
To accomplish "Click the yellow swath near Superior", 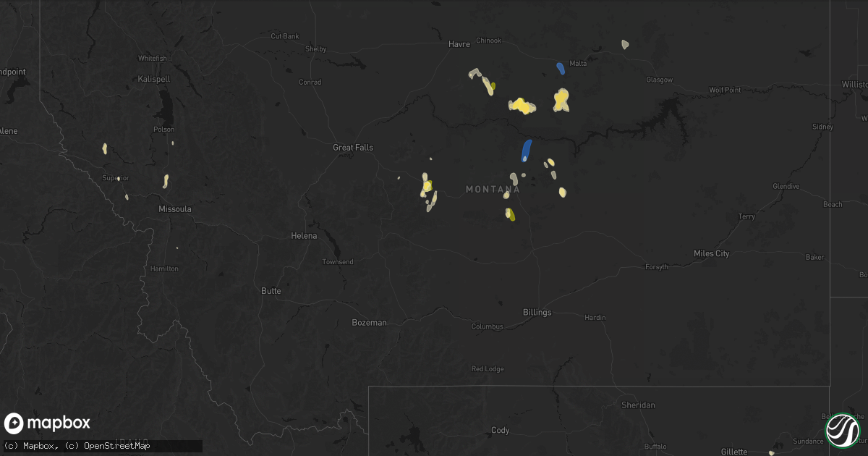I will coord(105,148).
